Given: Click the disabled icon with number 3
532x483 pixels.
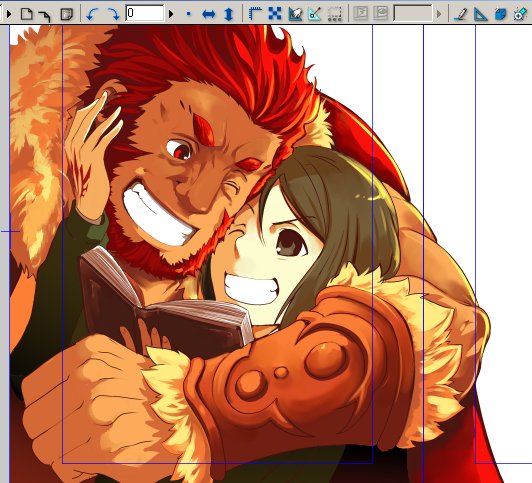Looking at the screenshot, I should 360,13.
